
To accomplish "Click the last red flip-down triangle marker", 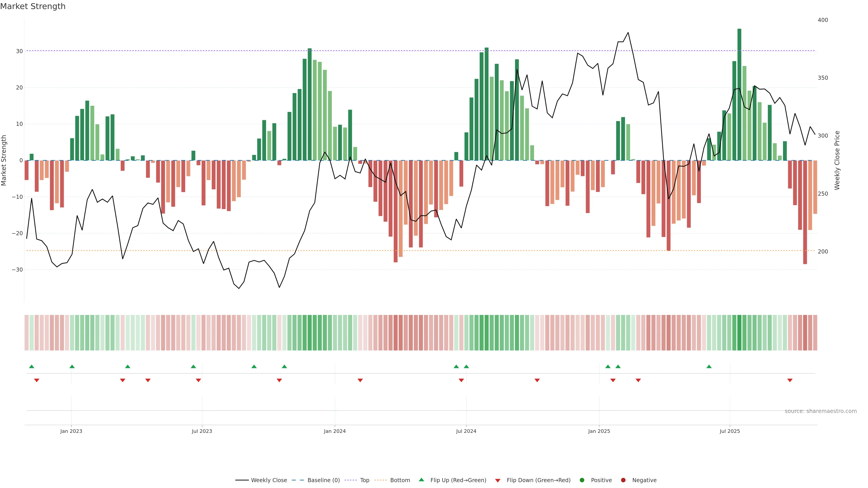I will tap(790, 380).
